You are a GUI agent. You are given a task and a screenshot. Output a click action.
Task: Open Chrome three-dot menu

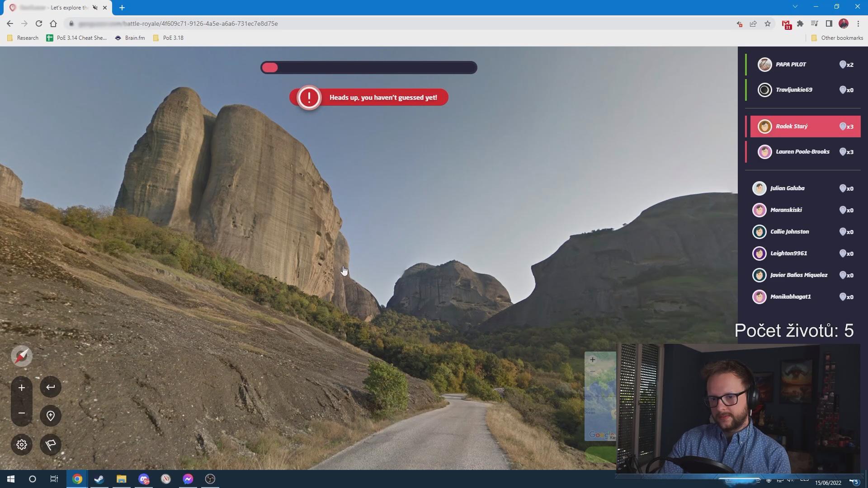[x=859, y=23]
